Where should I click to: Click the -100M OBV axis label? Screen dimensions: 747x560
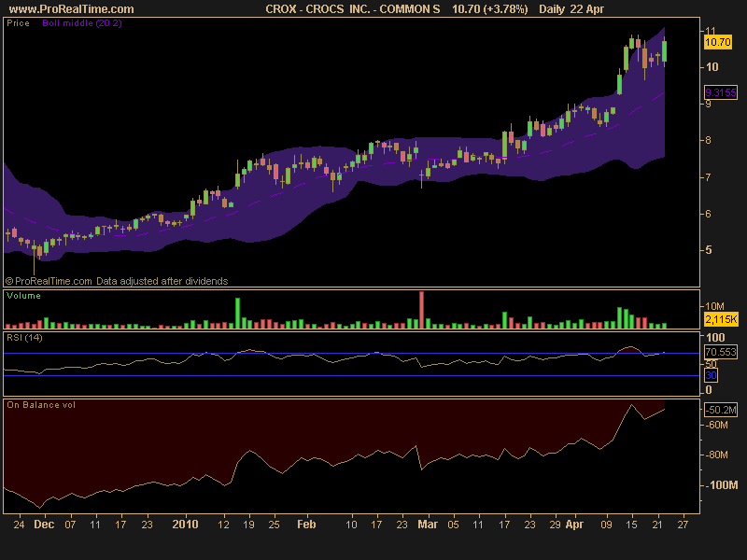(x=722, y=484)
